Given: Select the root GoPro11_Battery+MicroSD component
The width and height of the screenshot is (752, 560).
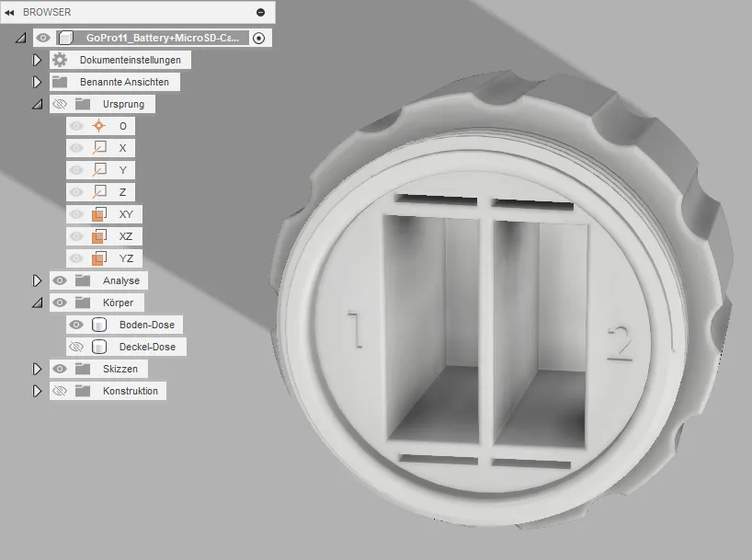Looking at the screenshot, I should click(164, 38).
